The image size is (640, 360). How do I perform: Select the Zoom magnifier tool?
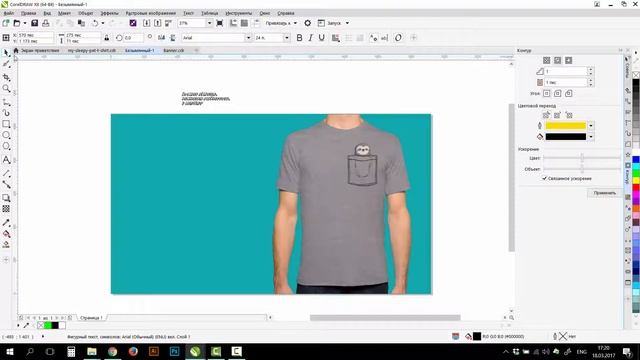[6, 89]
